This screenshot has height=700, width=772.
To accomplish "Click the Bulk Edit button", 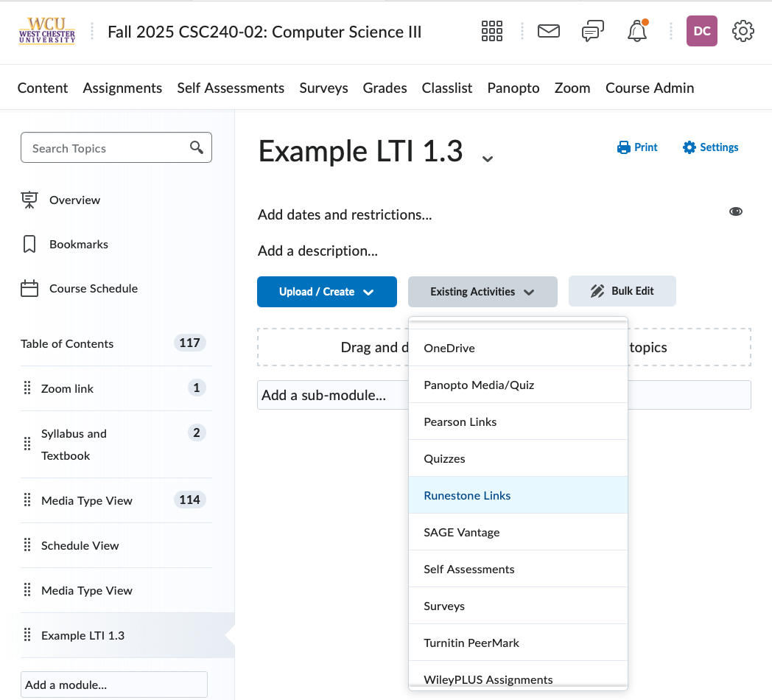I will click(x=622, y=291).
